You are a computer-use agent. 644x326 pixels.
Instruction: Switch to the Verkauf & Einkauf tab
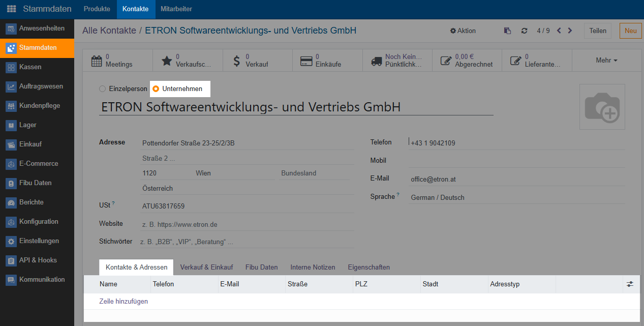tap(206, 267)
